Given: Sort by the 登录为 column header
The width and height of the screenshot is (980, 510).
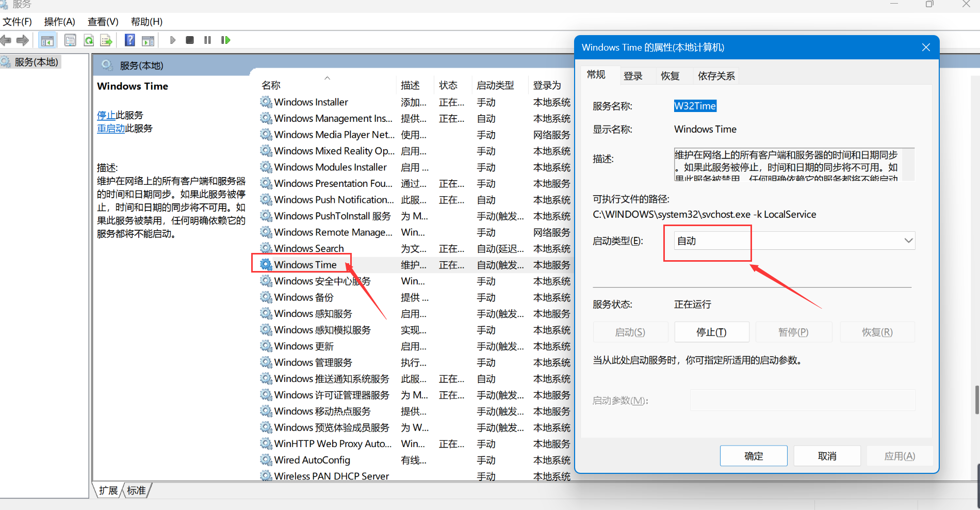Looking at the screenshot, I should [x=551, y=85].
